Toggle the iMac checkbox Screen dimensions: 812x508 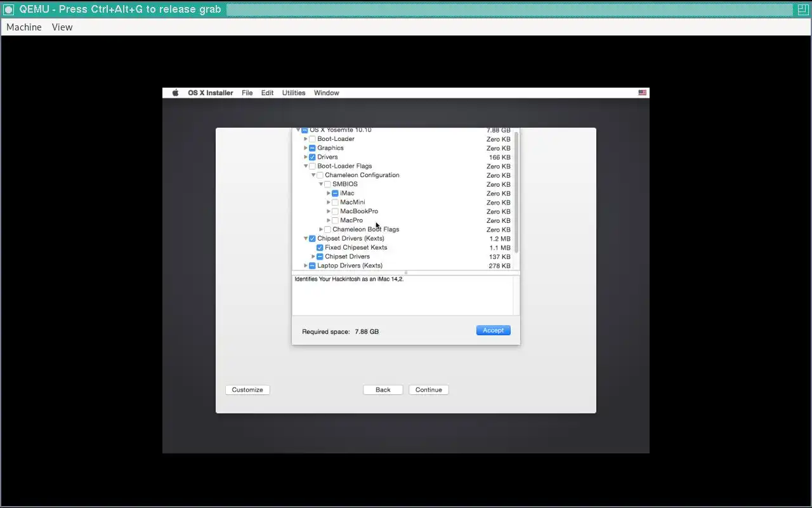tap(335, 193)
